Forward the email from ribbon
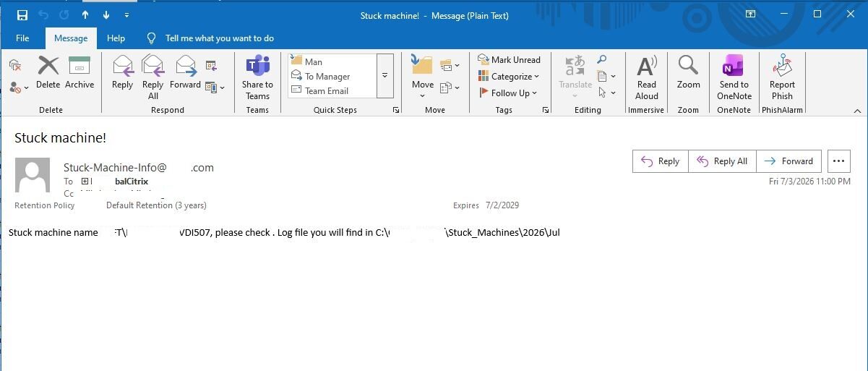Viewport: 868px width, 371px height. tap(185, 72)
